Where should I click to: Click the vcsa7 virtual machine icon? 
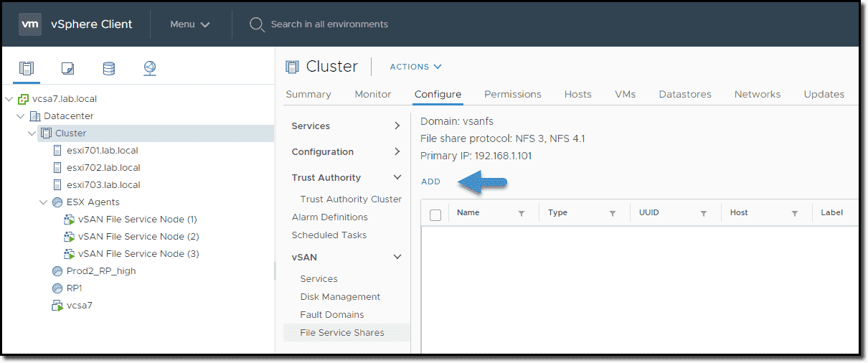pyautogui.click(x=57, y=306)
